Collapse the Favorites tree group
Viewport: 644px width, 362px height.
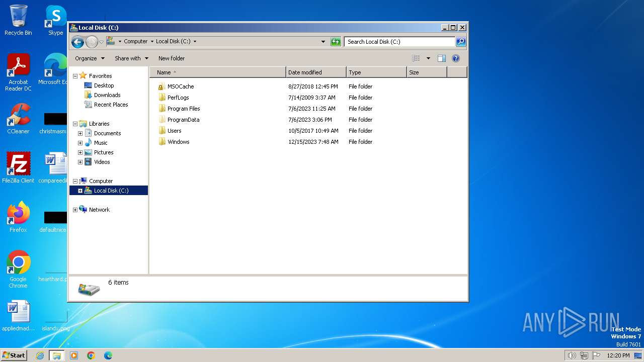(75, 76)
